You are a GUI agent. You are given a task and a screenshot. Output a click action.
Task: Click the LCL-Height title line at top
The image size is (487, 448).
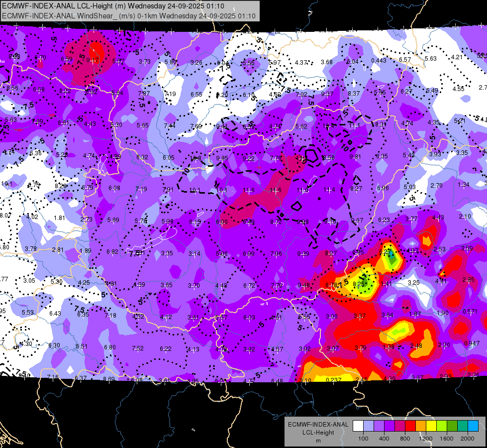point(113,6)
